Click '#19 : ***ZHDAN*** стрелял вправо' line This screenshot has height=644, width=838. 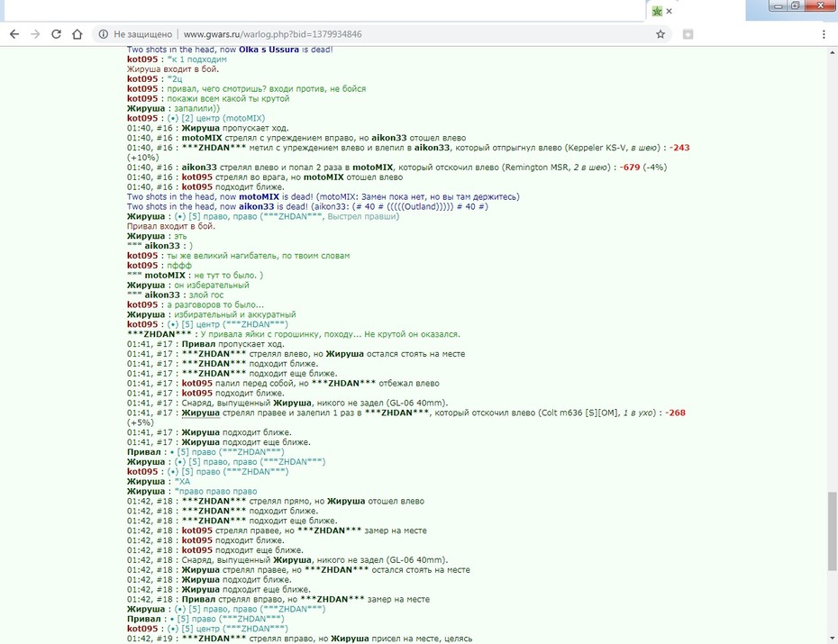[299, 639]
